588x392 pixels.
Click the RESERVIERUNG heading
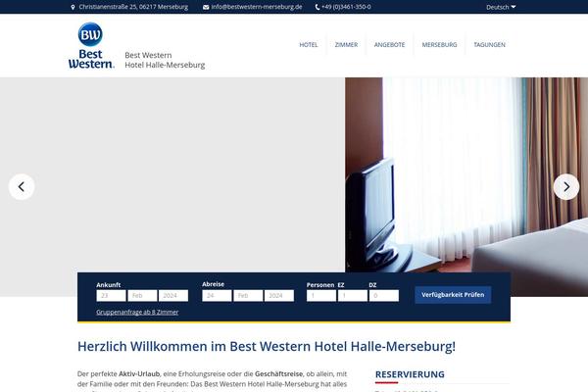pyautogui.click(x=410, y=374)
